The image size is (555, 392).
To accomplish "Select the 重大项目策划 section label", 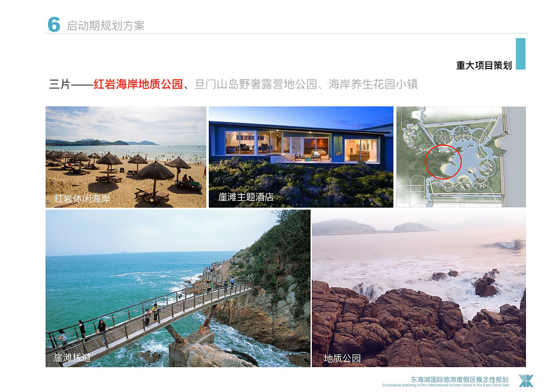I will pyautogui.click(x=484, y=66).
